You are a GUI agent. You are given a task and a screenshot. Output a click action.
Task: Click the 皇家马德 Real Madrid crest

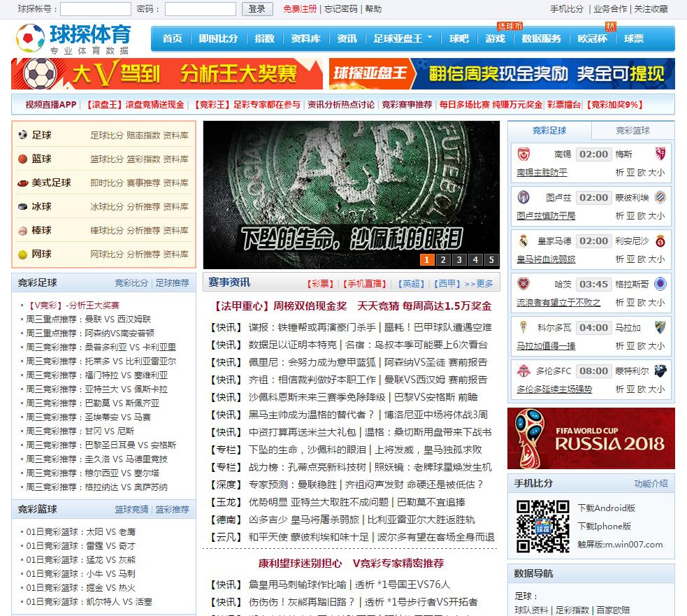(x=523, y=241)
